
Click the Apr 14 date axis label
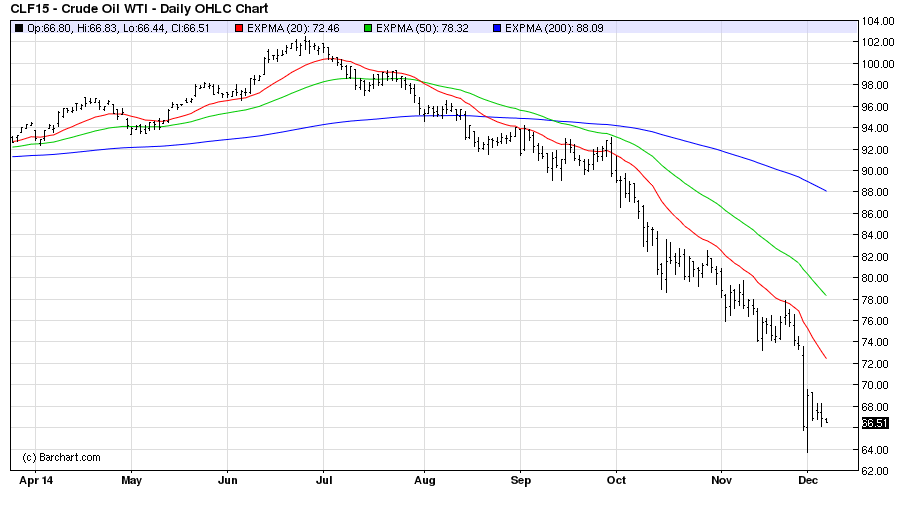tap(36, 480)
